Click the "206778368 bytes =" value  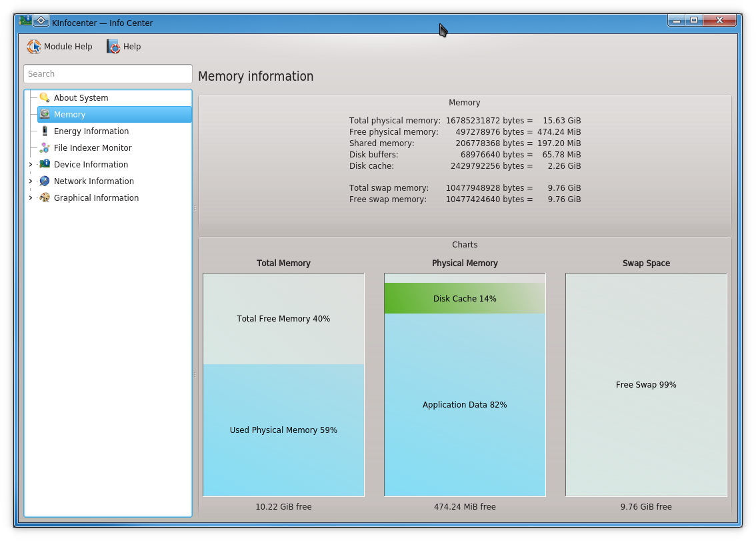(494, 143)
